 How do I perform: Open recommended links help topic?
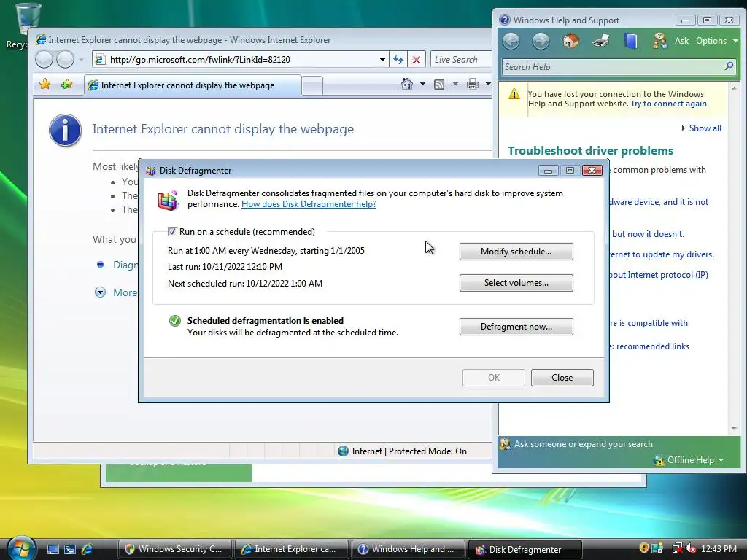[649, 346]
